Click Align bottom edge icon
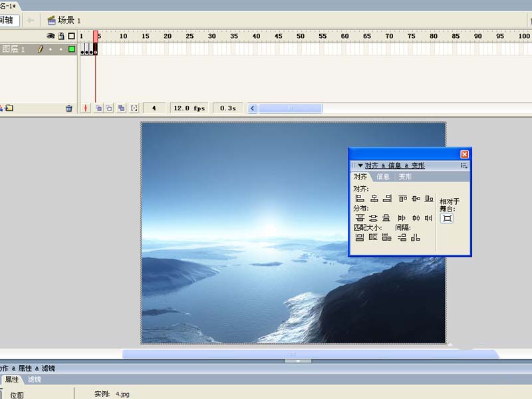Image resolution: width=532 pixels, height=399 pixels. click(x=429, y=198)
